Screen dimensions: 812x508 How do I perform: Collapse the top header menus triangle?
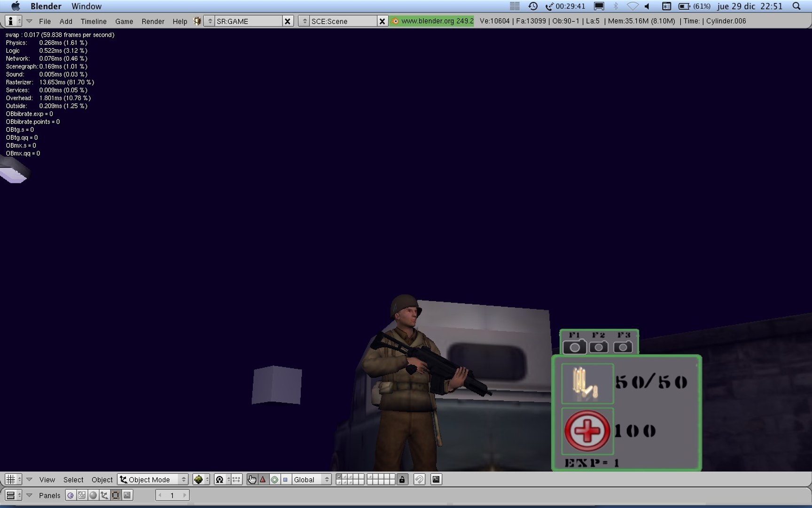[29, 21]
